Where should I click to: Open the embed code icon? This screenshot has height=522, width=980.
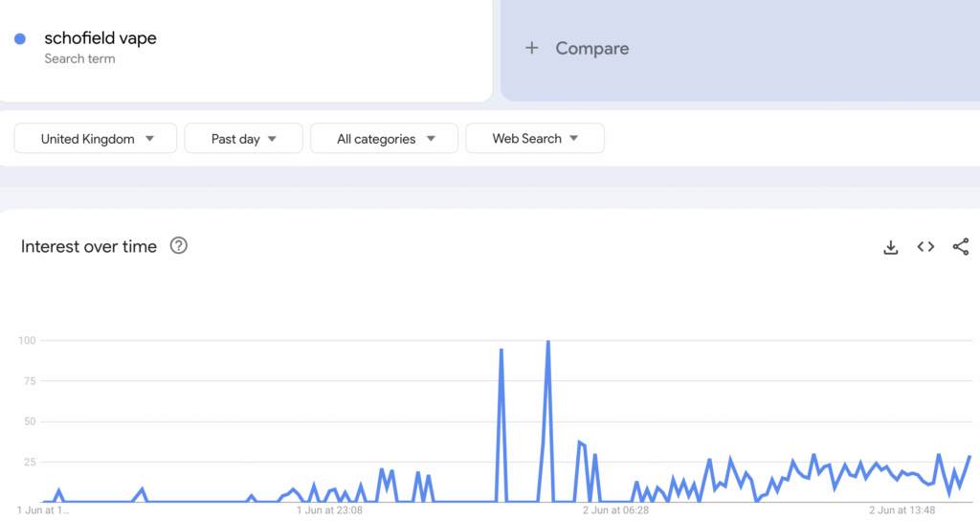pyautogui.click(x=925, y=247)
